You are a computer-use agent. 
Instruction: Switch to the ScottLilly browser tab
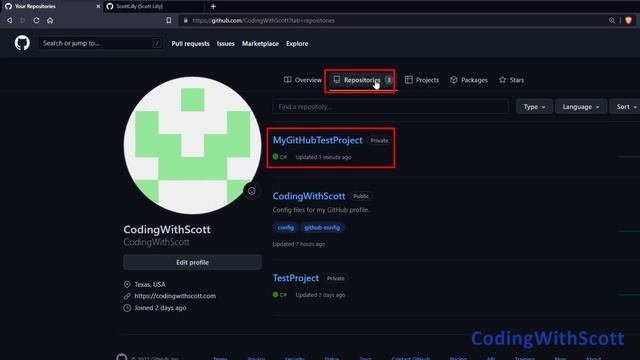coord(153,7)
